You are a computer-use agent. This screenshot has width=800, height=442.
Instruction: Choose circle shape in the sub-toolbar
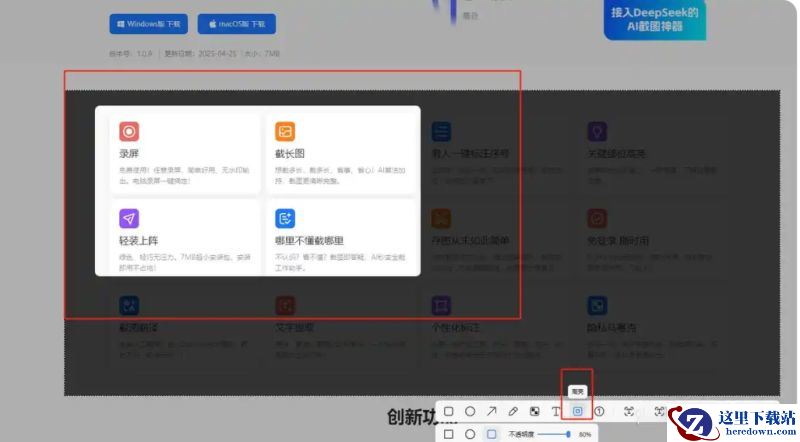click(x=470, y=434)
